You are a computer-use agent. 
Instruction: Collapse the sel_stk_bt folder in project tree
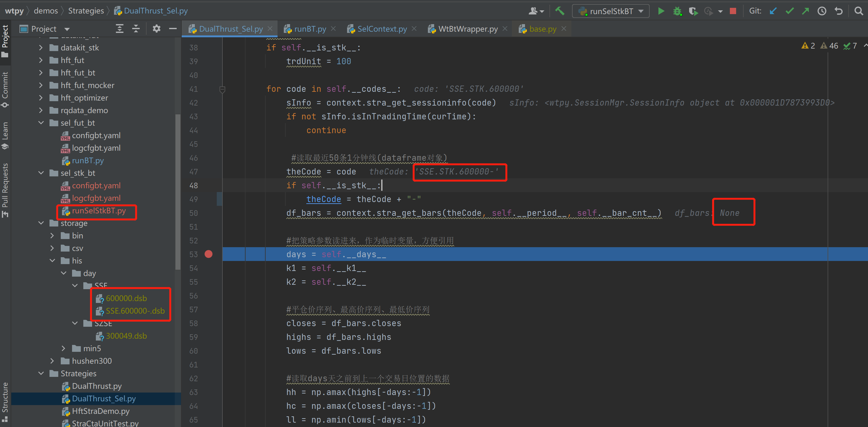pos(41,173)
